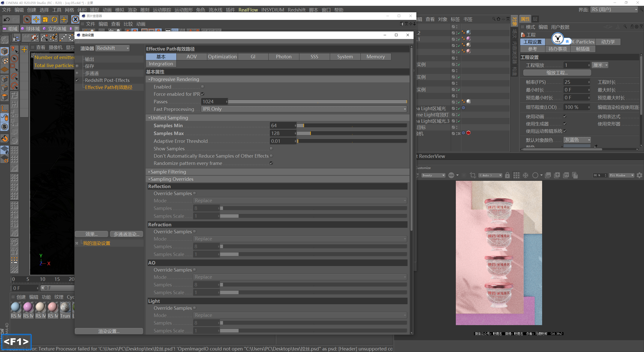
Task: Click the 帧率(FPS) value field
Action: pos(575,82)
